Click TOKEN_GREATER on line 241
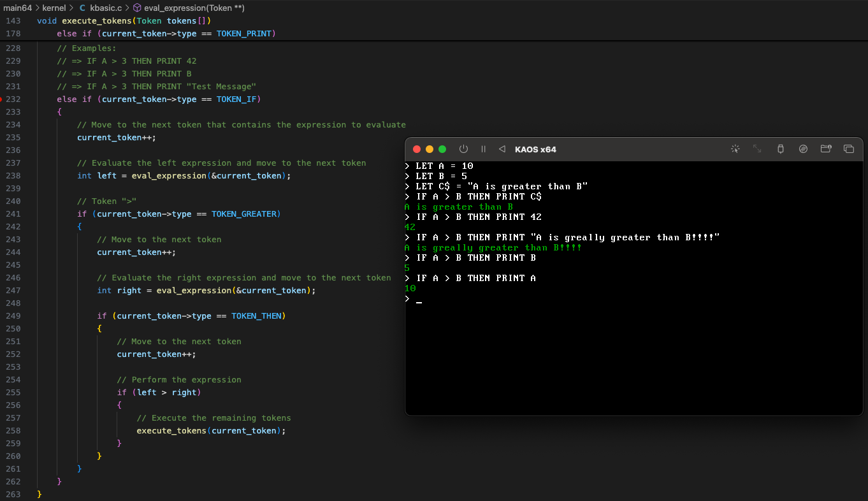The height and width of the screenshot is (501, 868). pos(243,214)
